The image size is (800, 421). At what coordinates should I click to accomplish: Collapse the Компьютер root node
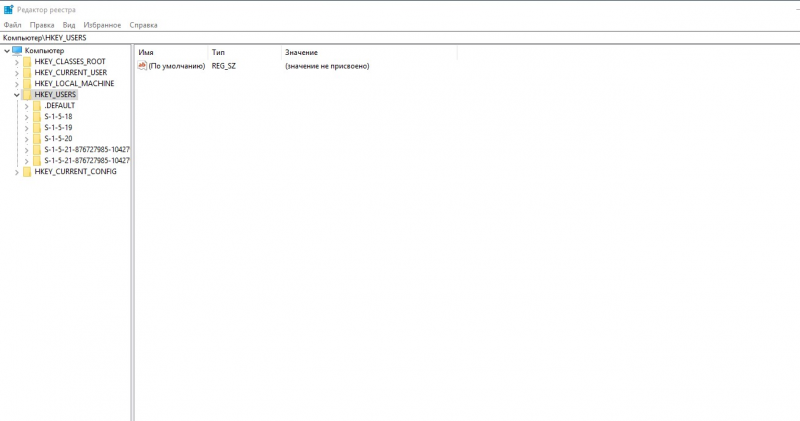coord(7,51)
